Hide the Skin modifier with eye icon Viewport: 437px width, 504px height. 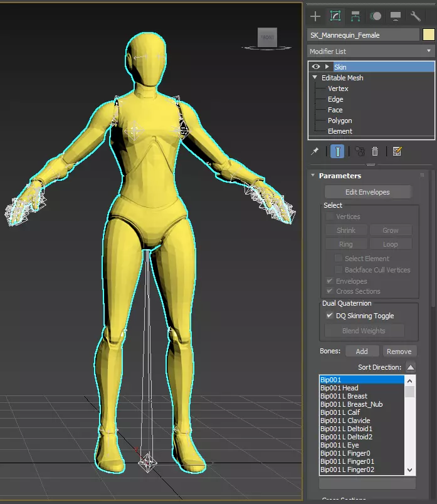point(316,67)
